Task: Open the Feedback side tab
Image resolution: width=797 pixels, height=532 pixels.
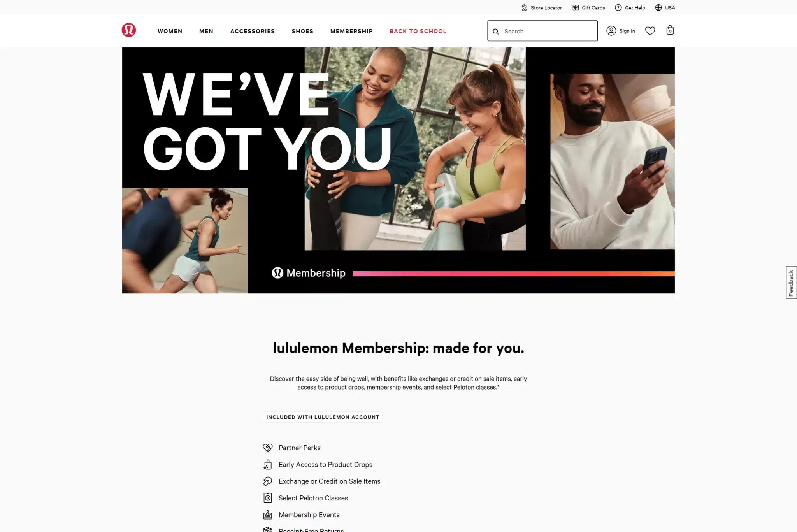Action: click(791, 283)
